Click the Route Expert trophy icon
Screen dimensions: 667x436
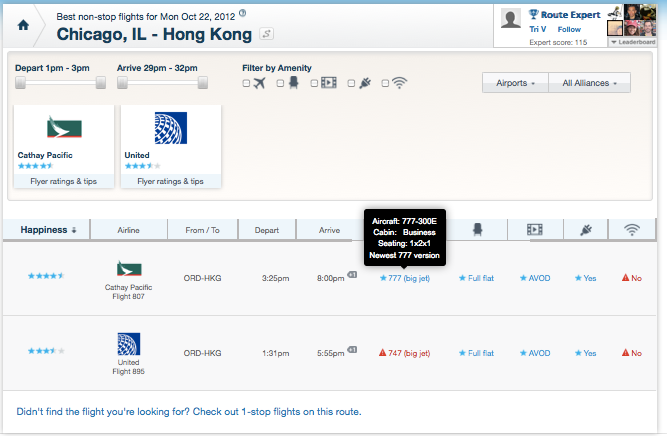point(533,14)
